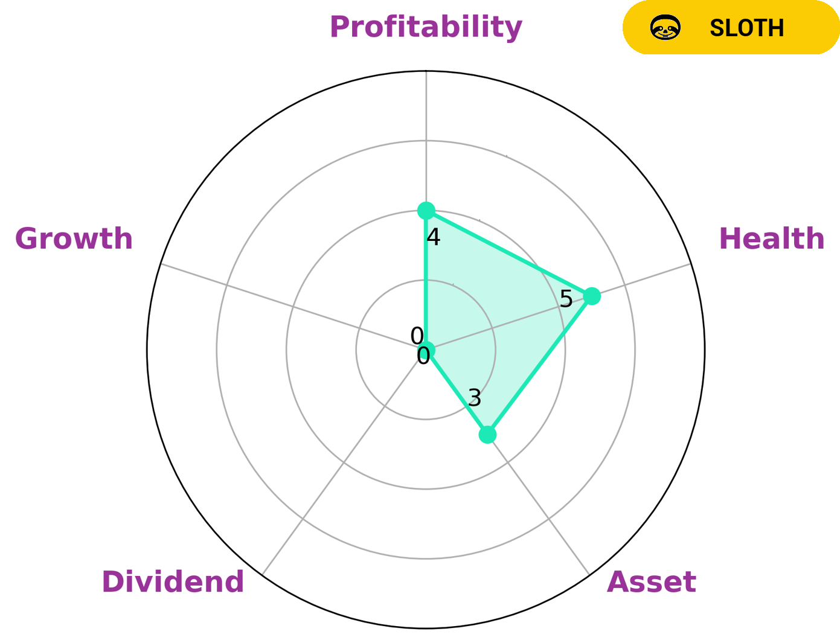This screenshot has width=840, height=643.
Task: Click the upper zero value label
Action: 417,336
